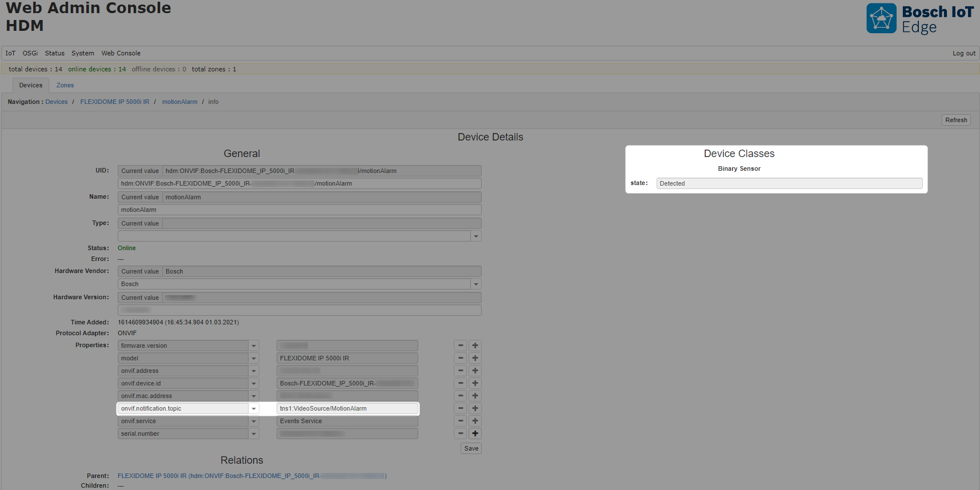Expand onvif.notification.topic property name dropdown
Image resolution: width=980 pixels, height=490 pixels.
pyautogui.click(x=254, y=408)
